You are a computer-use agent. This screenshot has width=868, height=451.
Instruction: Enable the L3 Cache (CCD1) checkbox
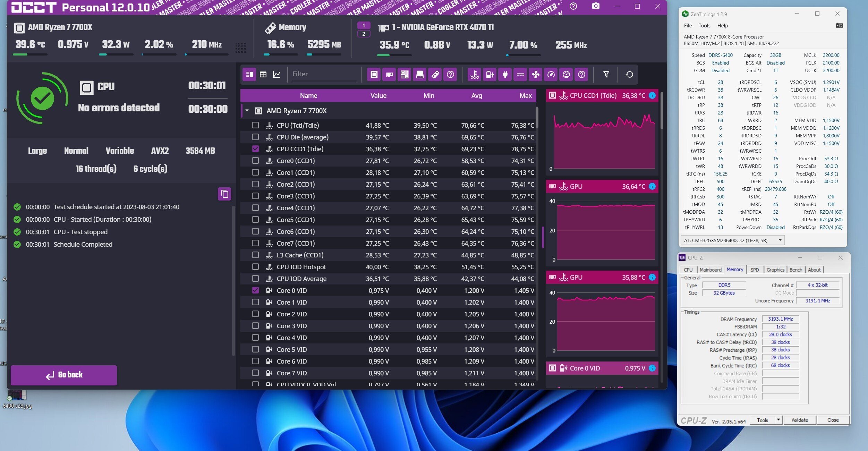pos(255,255)
